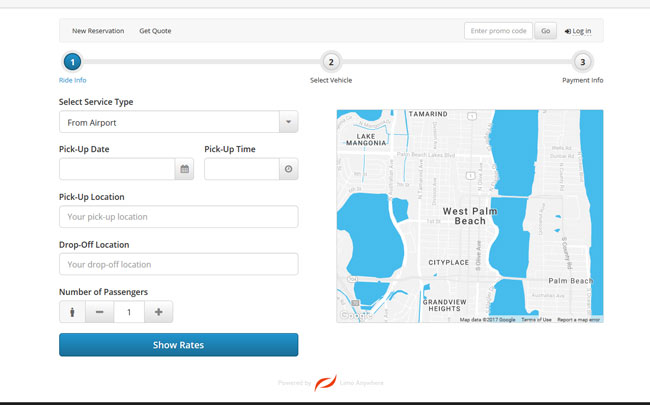Select step 3 Payment Info
This screenshot has width=650, height=405.
point(582,62)
